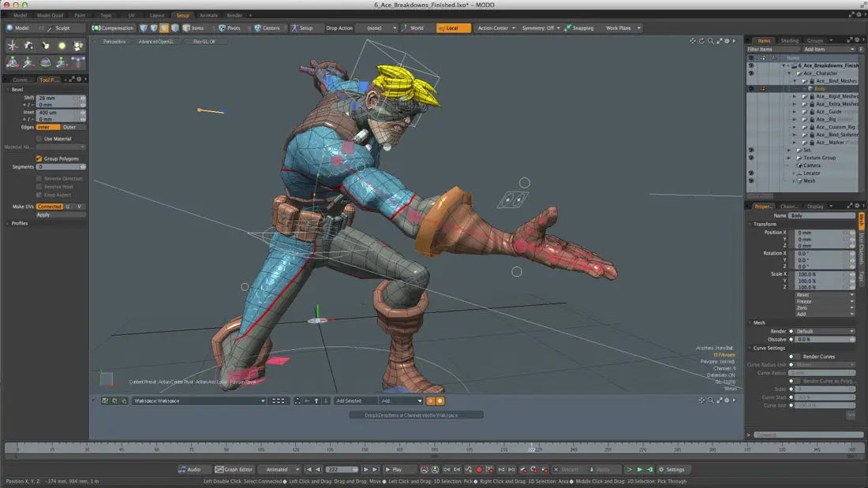Toggle the Local coordinate button
Viewport: 868px width, 488px height.
[453, 28]
